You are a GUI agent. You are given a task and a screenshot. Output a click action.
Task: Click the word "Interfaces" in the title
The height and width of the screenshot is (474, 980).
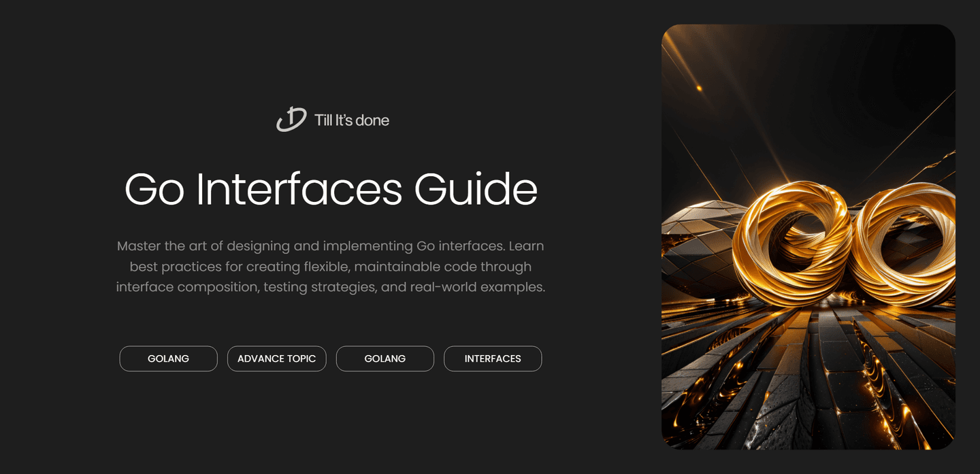tap(299, 190)
